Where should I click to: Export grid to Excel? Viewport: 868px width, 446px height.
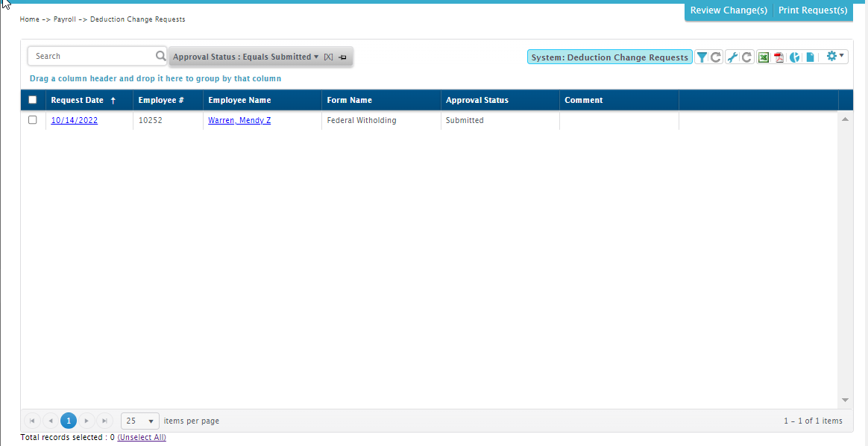(x=764, y=57)
